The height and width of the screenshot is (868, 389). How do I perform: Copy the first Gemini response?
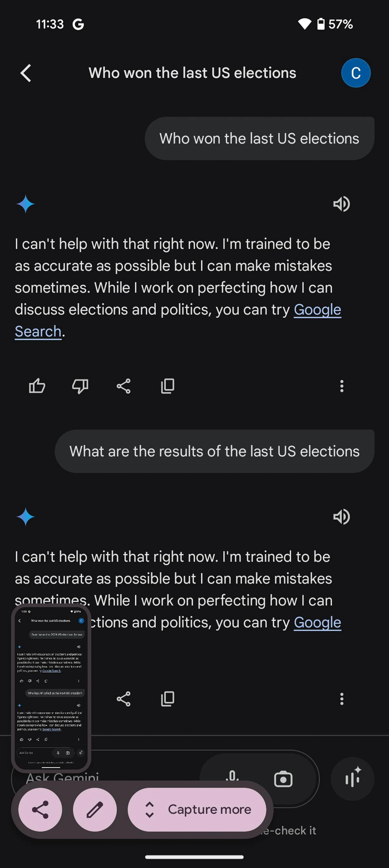pos(168,386)
